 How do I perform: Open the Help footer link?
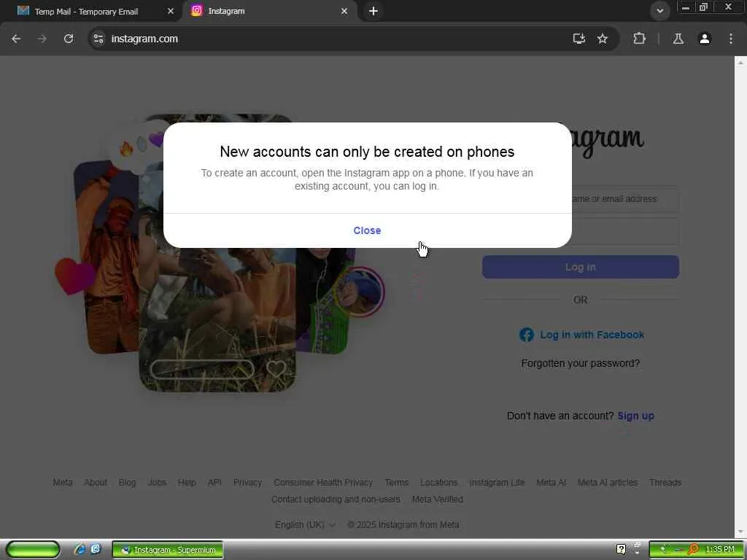187,483
